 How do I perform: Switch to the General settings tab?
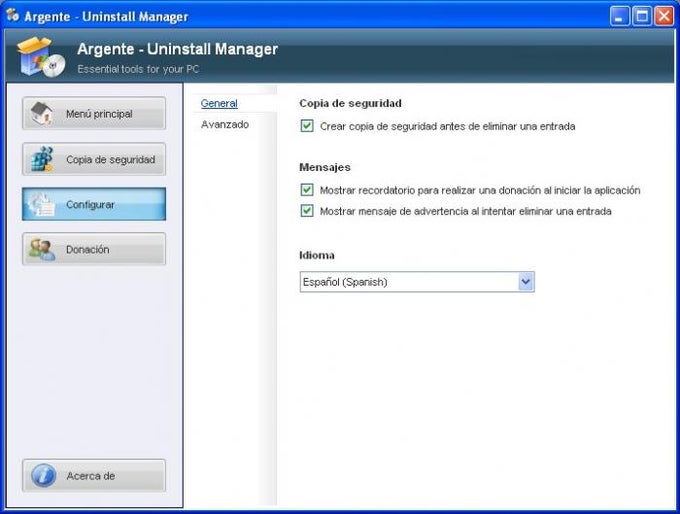[x=219, y=103]
